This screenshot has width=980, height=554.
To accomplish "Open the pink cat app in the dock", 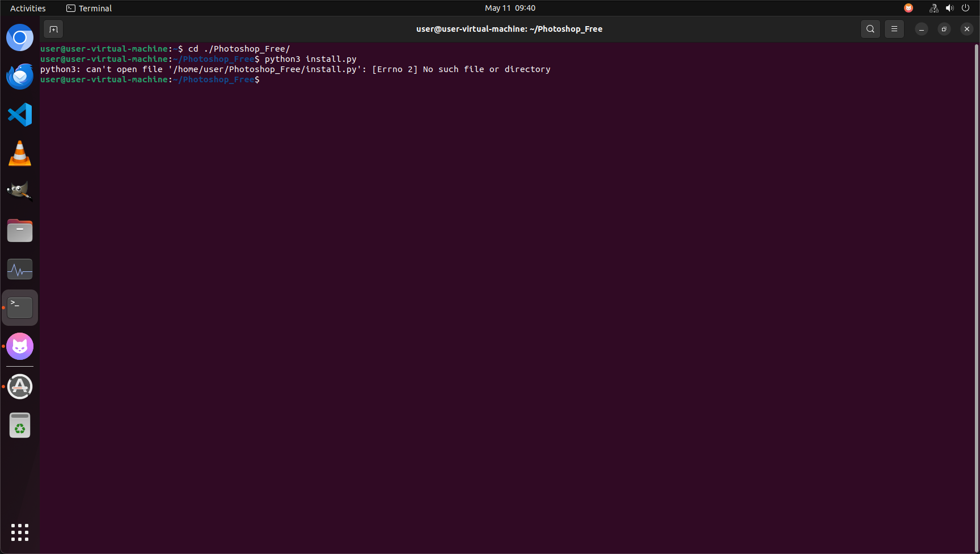I will pyautogui.click(x=20, y=346).
